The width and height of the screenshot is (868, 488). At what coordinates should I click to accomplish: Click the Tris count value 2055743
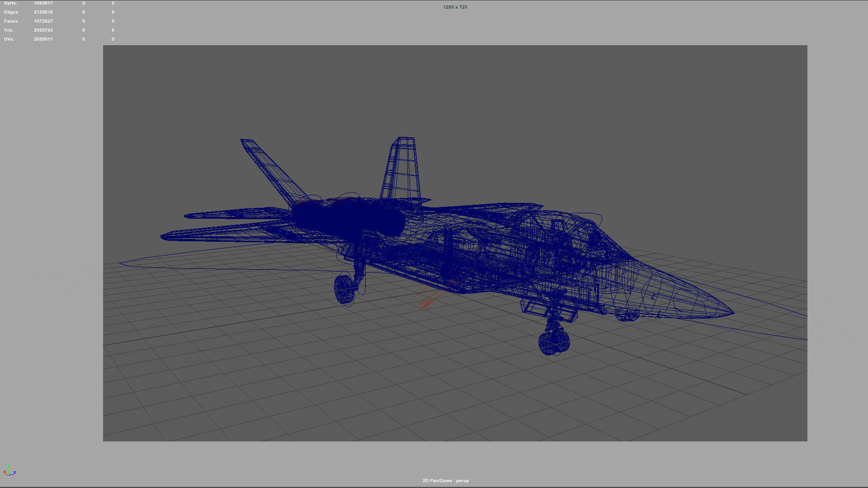click(x=43, y=30)
